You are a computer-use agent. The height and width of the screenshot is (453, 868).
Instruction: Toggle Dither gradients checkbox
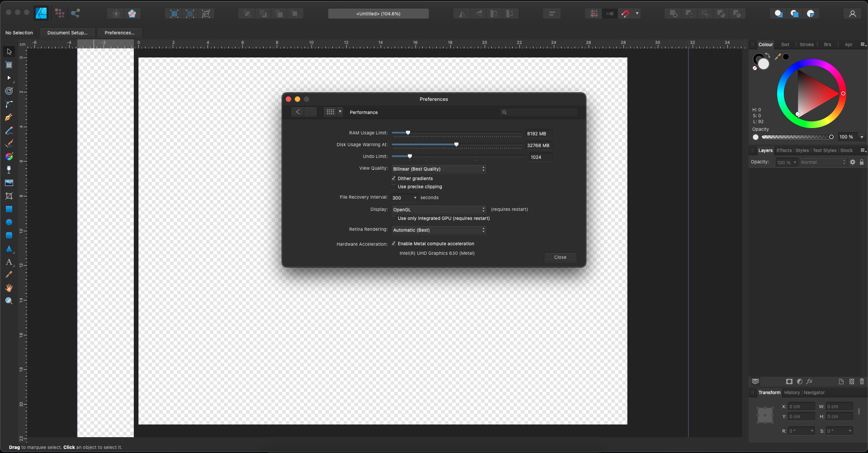tap(394, 178)
